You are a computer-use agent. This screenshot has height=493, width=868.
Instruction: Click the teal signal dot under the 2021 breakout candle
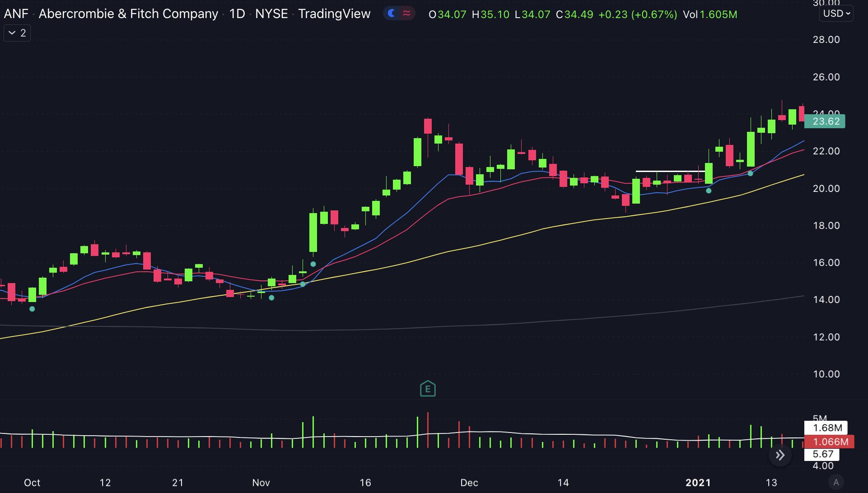709,191
